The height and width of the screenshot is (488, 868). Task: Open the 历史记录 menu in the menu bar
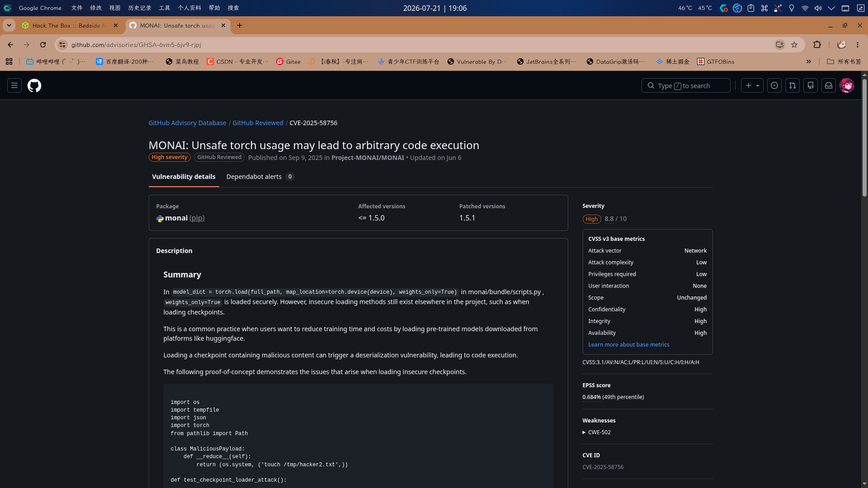coord(140,8)
